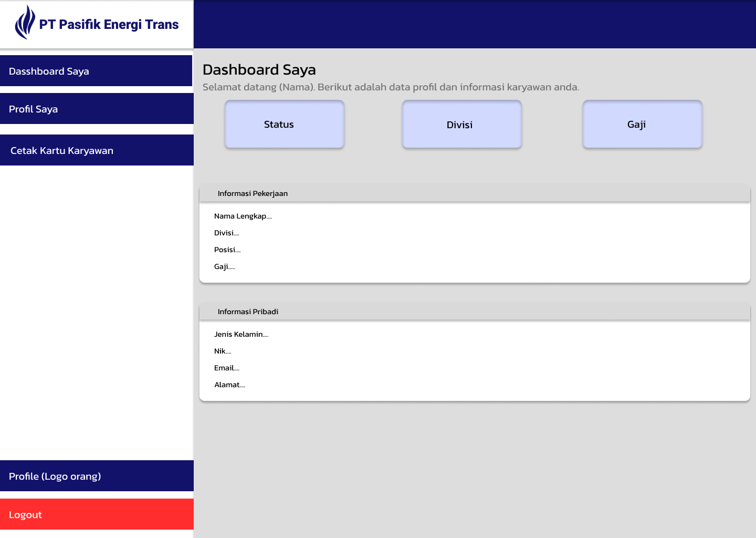Click the Posisi.... row

[227, 250]
